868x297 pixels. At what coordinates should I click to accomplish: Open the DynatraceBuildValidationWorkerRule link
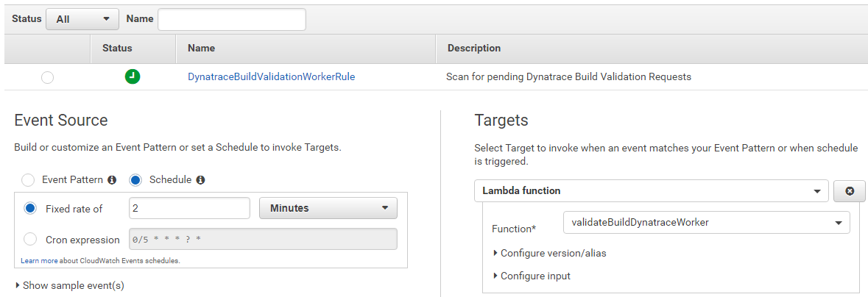tap(271, 77)
